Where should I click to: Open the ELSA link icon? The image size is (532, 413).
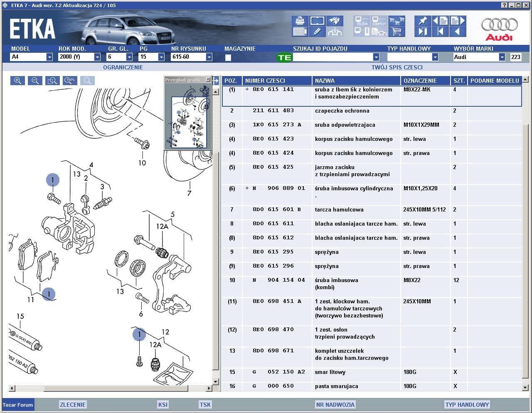[x=362, y=21]
